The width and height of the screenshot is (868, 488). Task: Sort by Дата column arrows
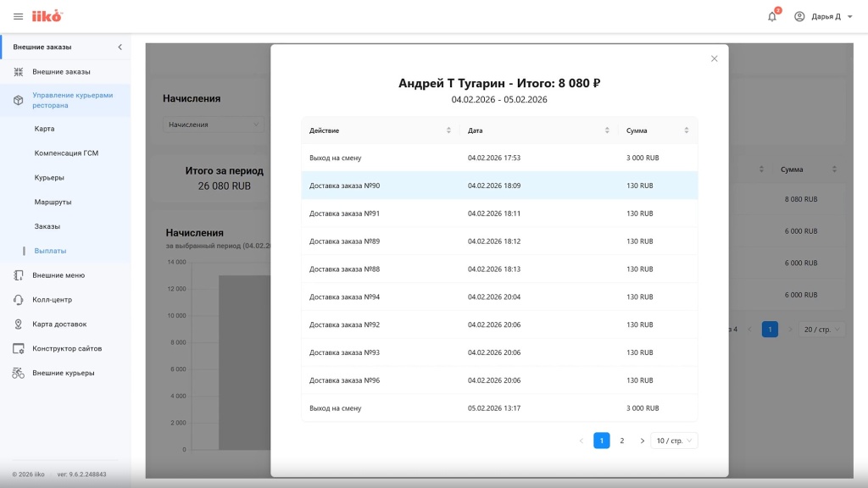[x=607, y=130]
